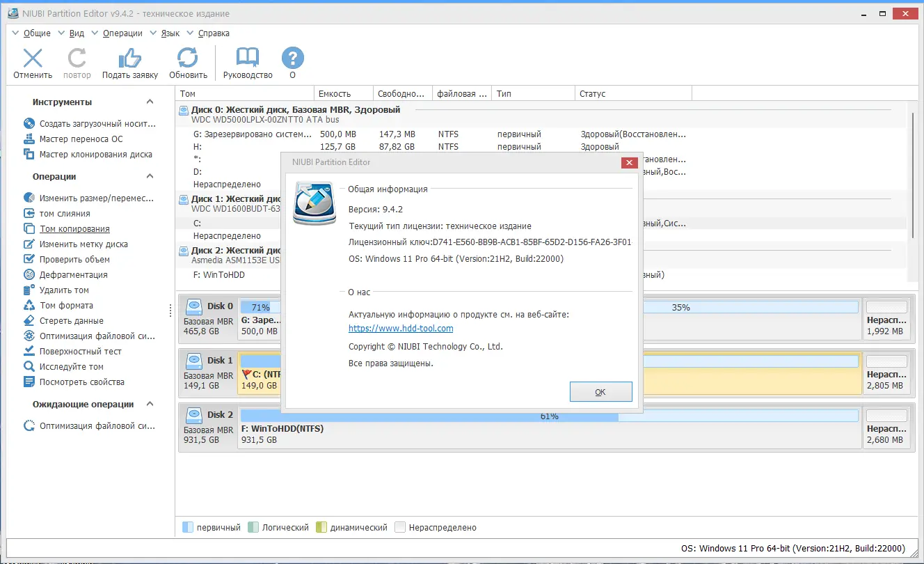Sort by Свободно column header
Screen dimensions: 924x564
[402, 93]
